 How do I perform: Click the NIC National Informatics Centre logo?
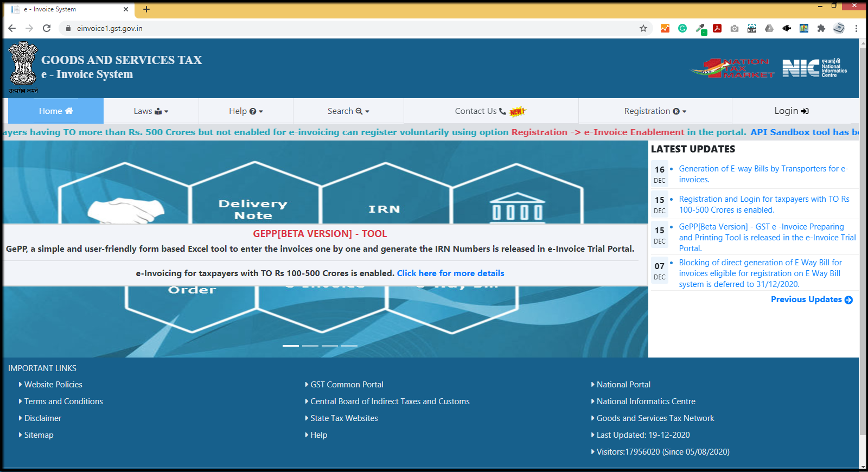815,68
